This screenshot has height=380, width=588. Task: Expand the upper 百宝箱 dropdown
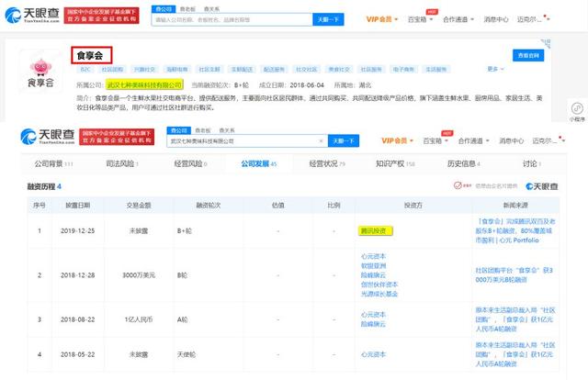(420, 19)
